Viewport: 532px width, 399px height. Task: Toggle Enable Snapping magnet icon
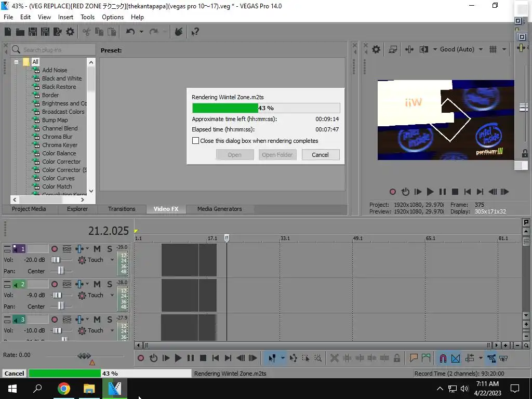[443, 358]
